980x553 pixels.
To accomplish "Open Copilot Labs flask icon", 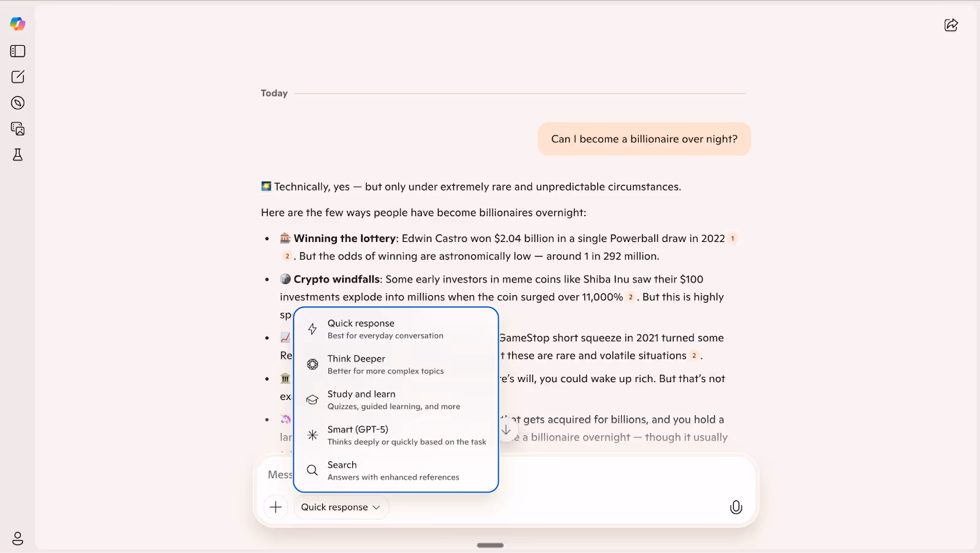I will click(x=17, y=154).
